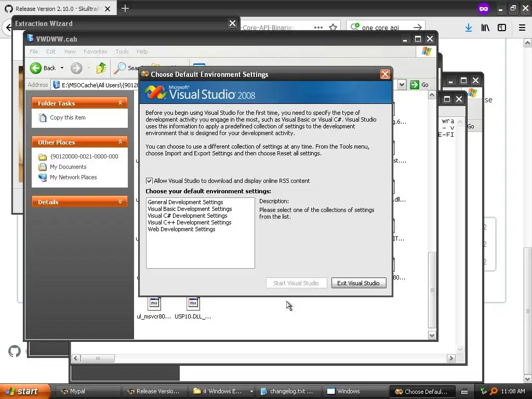Go Back in VWDWW.cab explorer
532x399 pixels.
tap(43, 68)
